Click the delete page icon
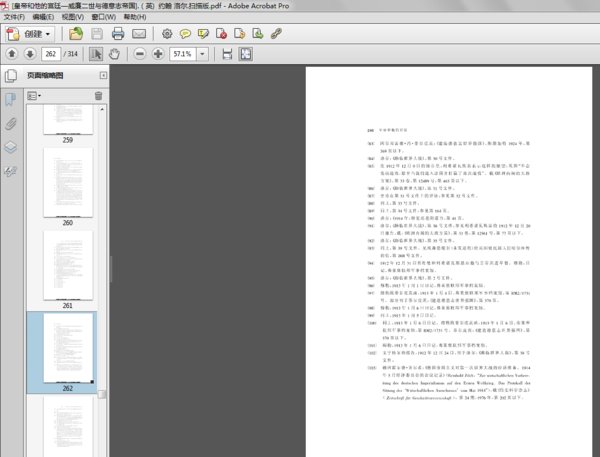Image resolution: width=600 pixels, height=457 pixels. pos(221,34)
